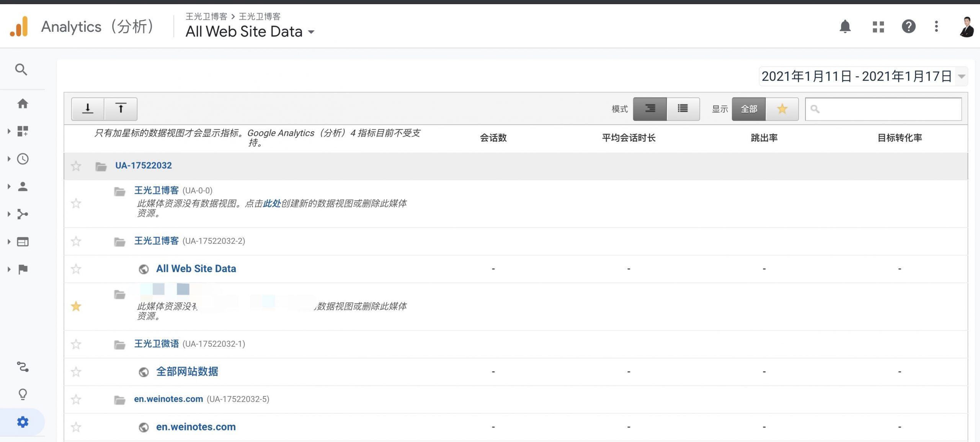The image size is (980, 442).
Task: Switch to flat list mode
Action: point(683,109)
